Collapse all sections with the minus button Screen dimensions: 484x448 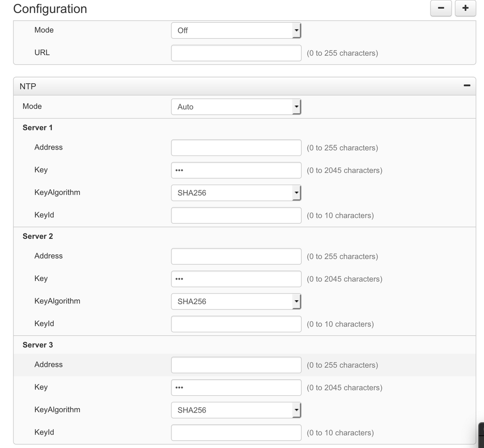441,8
